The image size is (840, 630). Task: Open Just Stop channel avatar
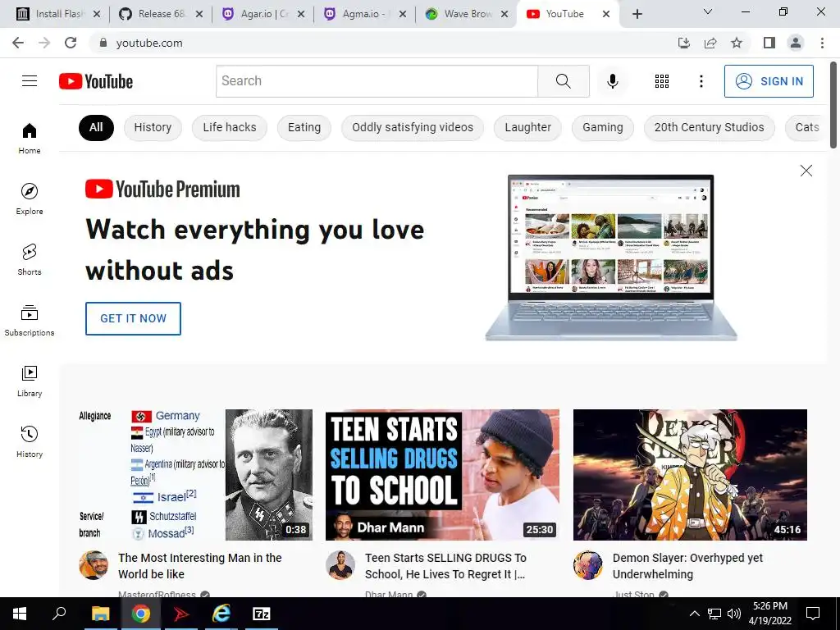click(x=587, y=565)
